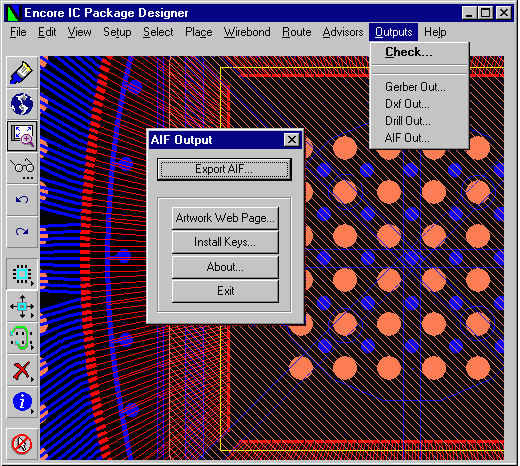Click the cancel pointer prohibited icon
Image resolution: width=520 pixels, height=466 pixels.
coord(22,444)
